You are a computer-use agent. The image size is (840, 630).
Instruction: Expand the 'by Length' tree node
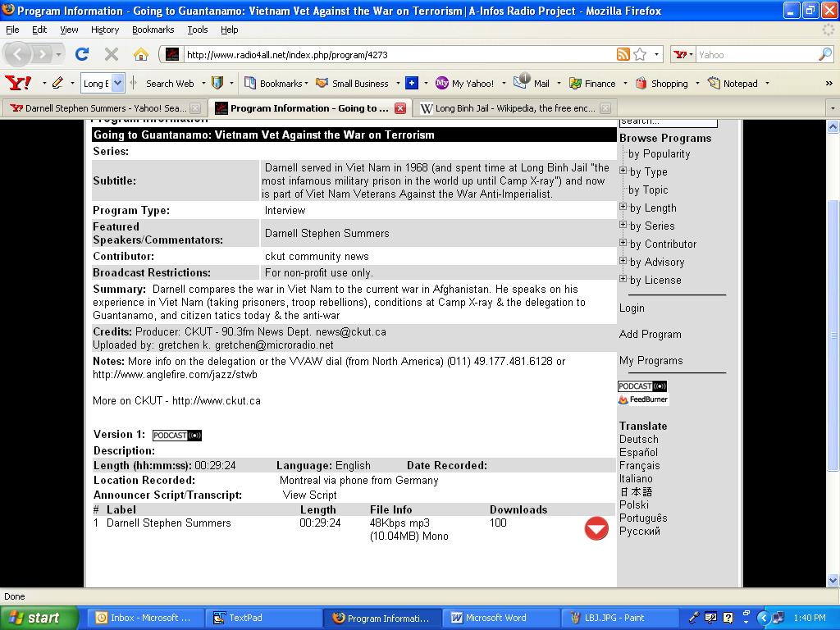point(623,208)
